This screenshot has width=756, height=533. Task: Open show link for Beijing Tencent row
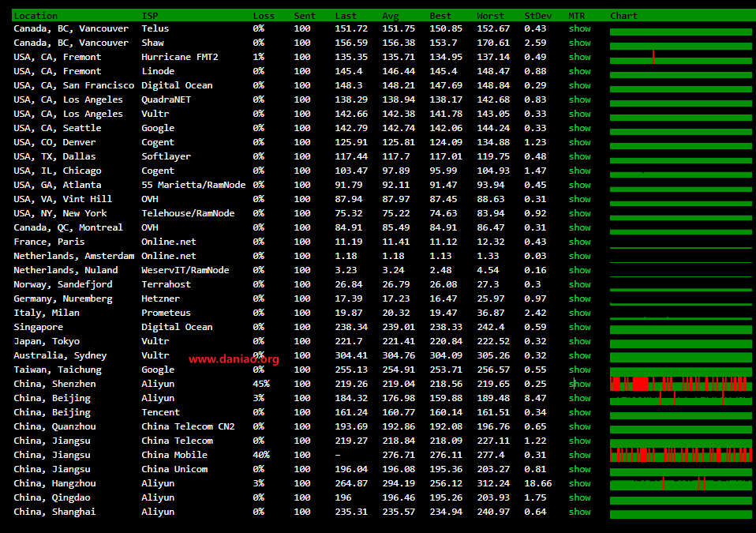[x=579, y=412]
